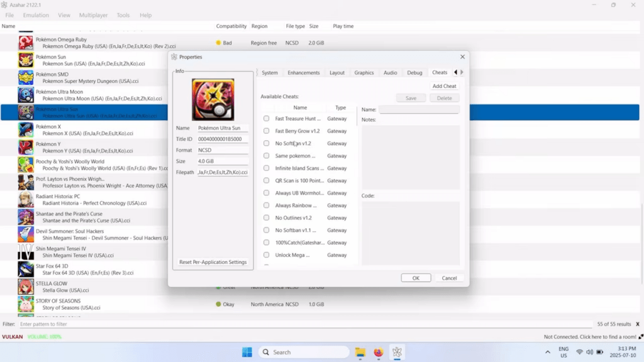Switch to the System tab
The image size is (644, 362).
270,73
